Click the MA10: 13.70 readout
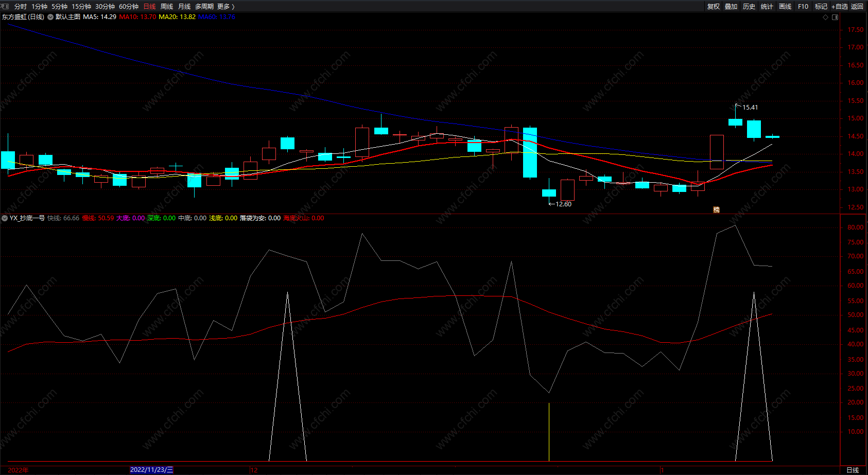Image resolution: width=868 pixels, height=475 pixels. tap(138, 17)
